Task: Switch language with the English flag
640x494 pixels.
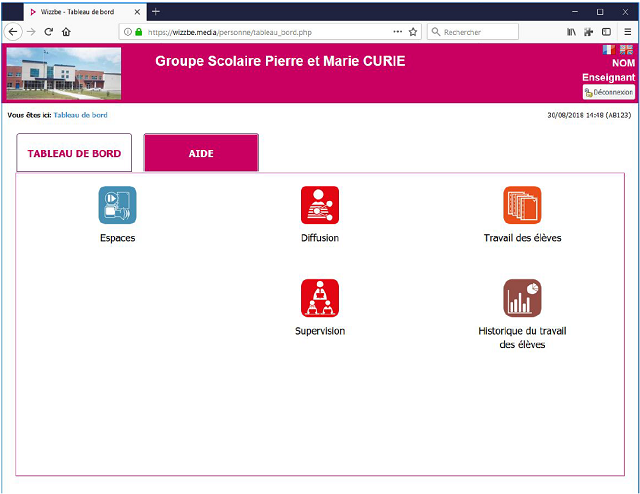Action: 626,49
